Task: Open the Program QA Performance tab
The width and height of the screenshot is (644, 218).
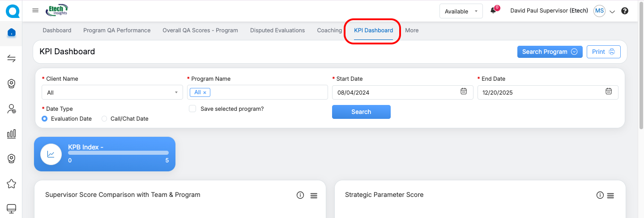Action: (x=117, y=31)
